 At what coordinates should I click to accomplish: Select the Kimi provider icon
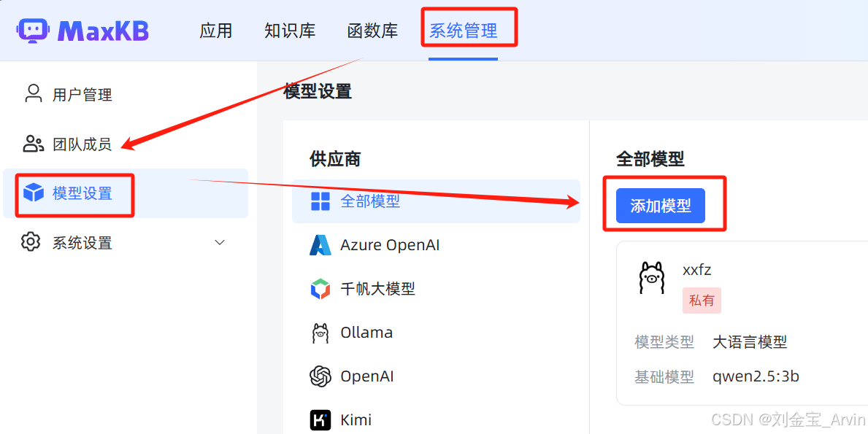[320, 420]
